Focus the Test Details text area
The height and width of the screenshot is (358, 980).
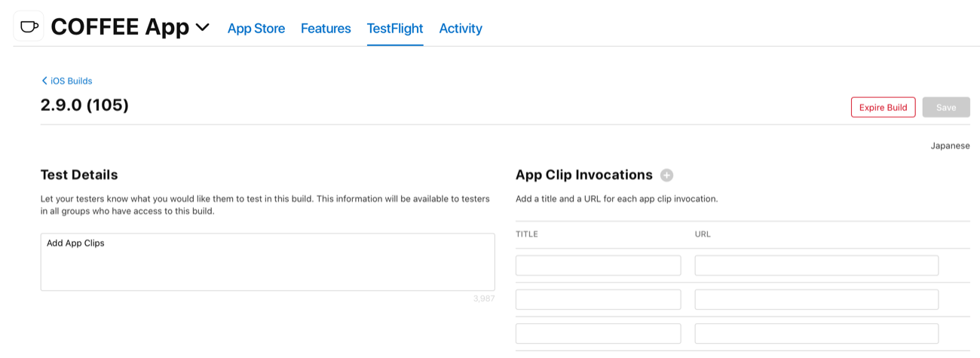point(268,262)
